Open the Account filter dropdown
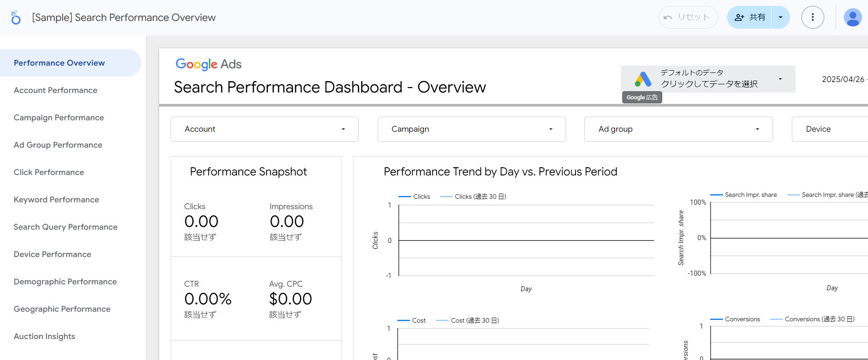 click(264, 129)
